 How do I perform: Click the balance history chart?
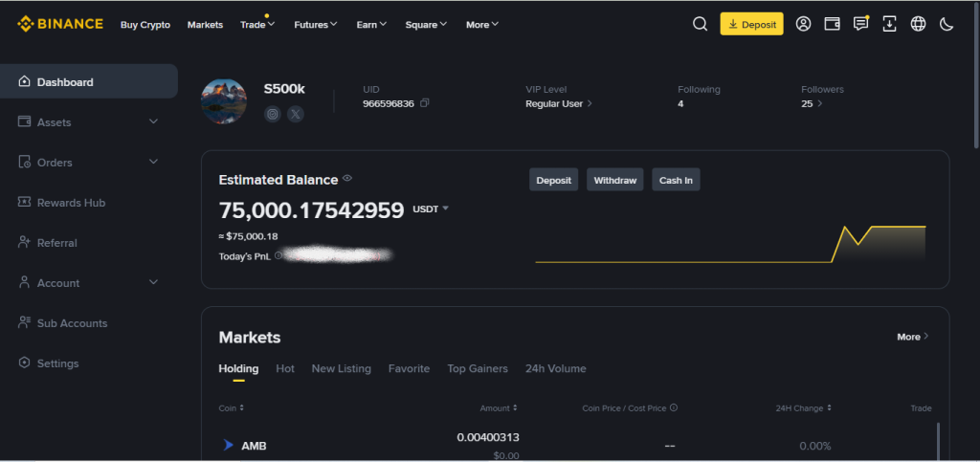pos(730,244)
